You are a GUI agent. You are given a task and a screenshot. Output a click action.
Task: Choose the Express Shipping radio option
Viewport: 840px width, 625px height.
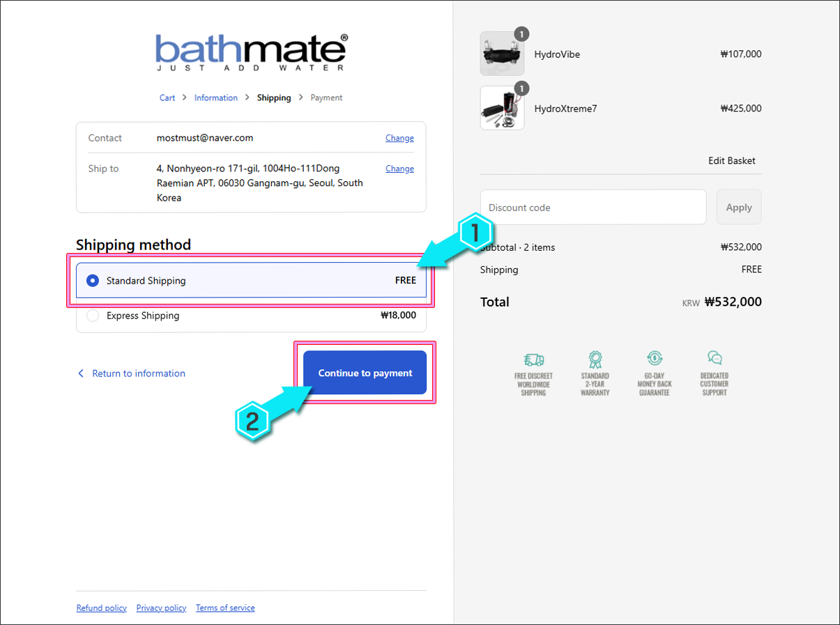93,316
